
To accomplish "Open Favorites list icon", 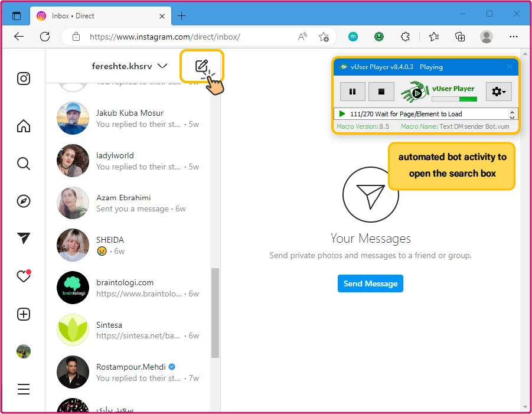I will [434, 36].
